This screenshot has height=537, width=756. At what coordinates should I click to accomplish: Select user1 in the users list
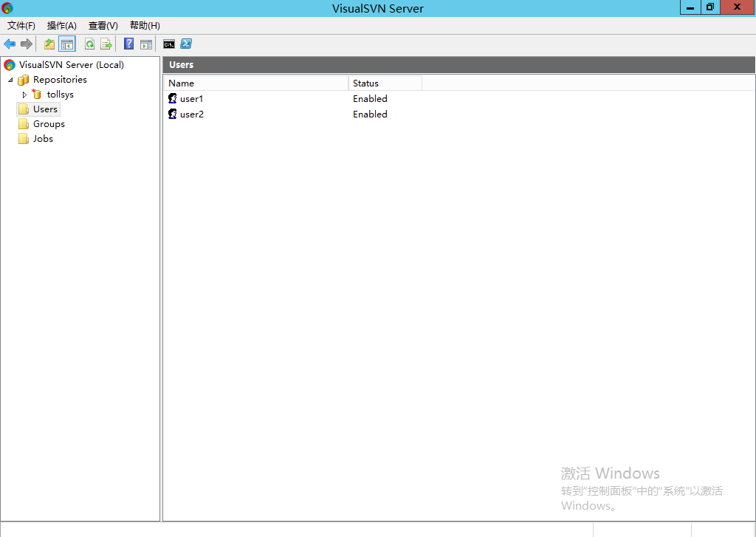pos(191,99)
